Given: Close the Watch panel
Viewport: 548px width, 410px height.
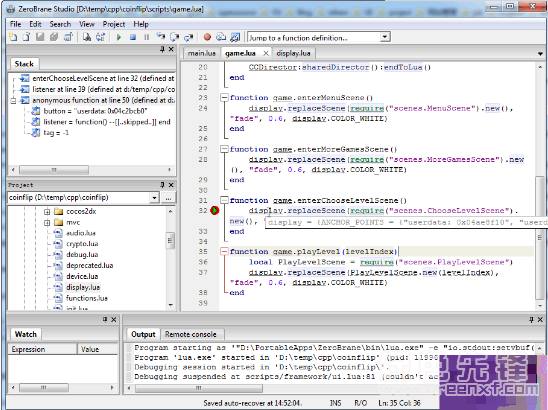Looking at the screenshot, I should click(x=114, y=319).
